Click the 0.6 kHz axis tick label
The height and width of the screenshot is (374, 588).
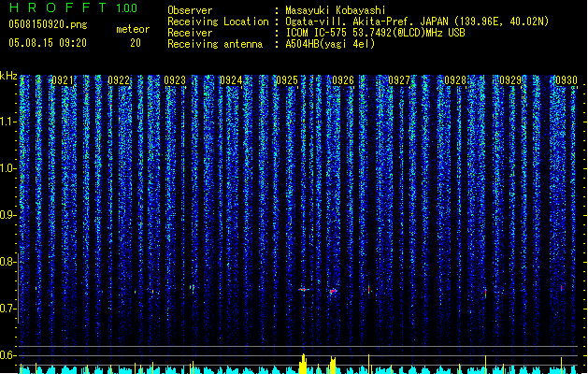point(8,355)
